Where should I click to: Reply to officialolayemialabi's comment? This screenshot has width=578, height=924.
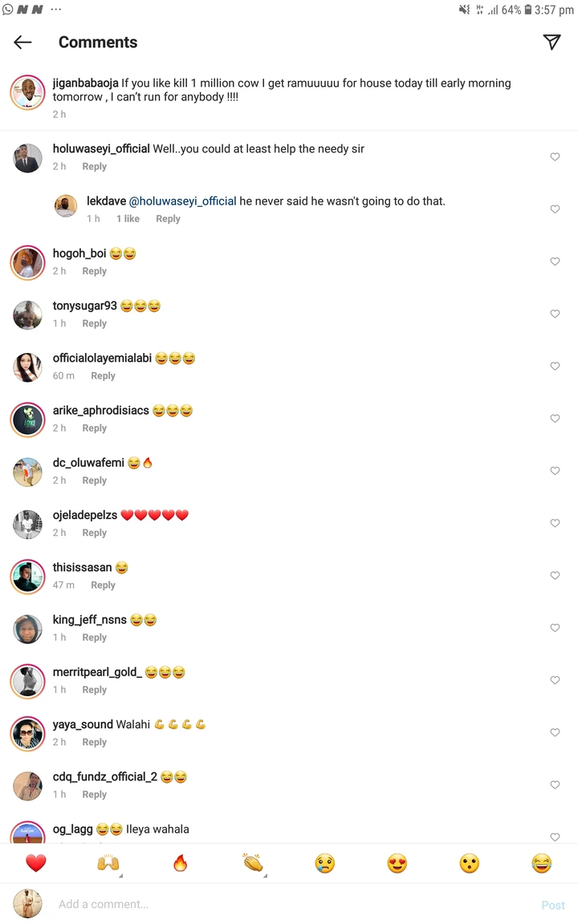[104, 375]
